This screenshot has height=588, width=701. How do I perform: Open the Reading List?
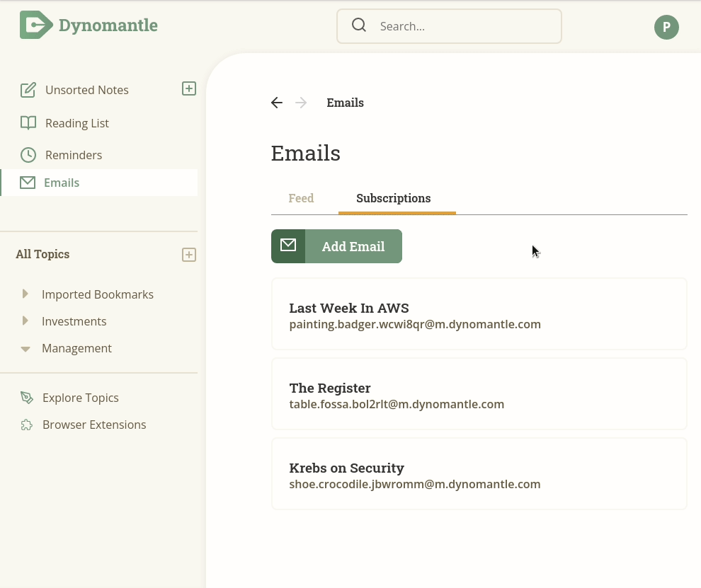77,123
